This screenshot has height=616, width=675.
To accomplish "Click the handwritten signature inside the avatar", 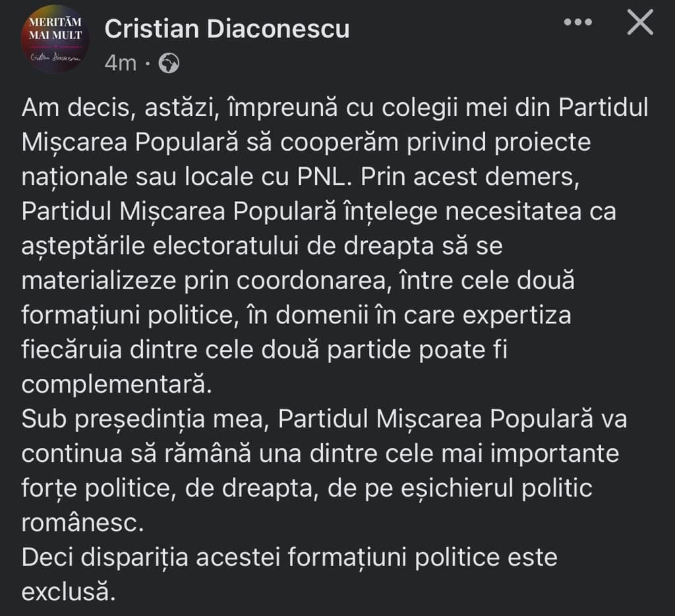I will [55, 57].
